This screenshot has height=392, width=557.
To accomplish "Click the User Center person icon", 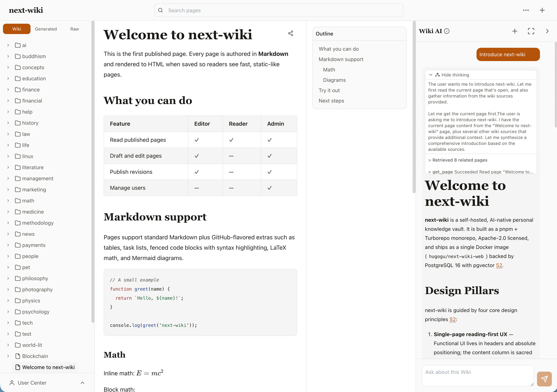I will 12,383.
